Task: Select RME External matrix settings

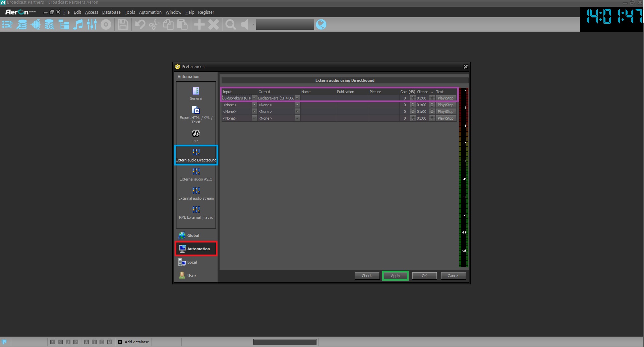Action: pyautogui.click(x=196, y=213)
